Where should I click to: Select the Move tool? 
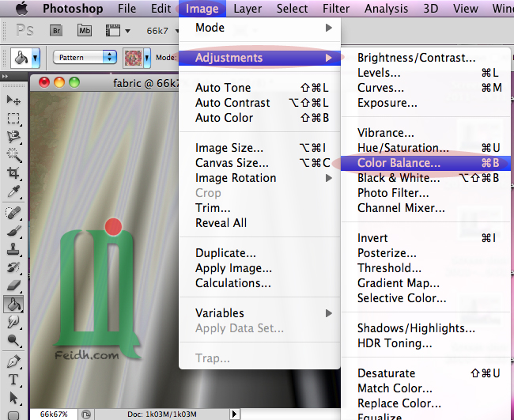(13, 100)
